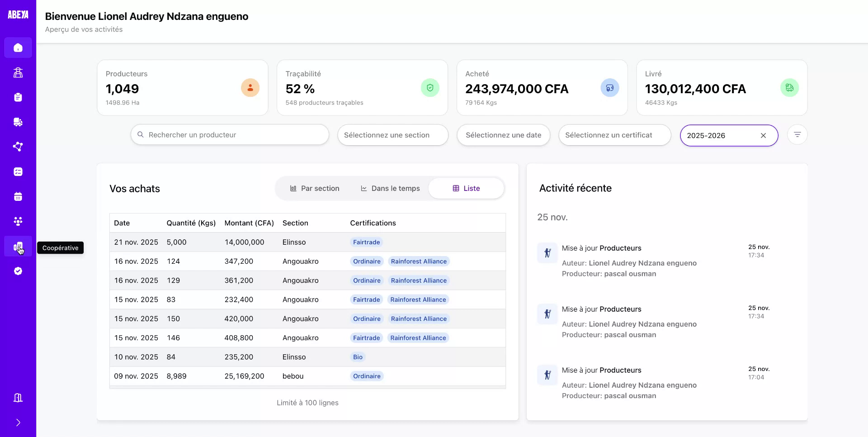Screen dimensions: 868x437
Task: Open the 'Sélectionnez une date' picker
Action: point(503,135)
